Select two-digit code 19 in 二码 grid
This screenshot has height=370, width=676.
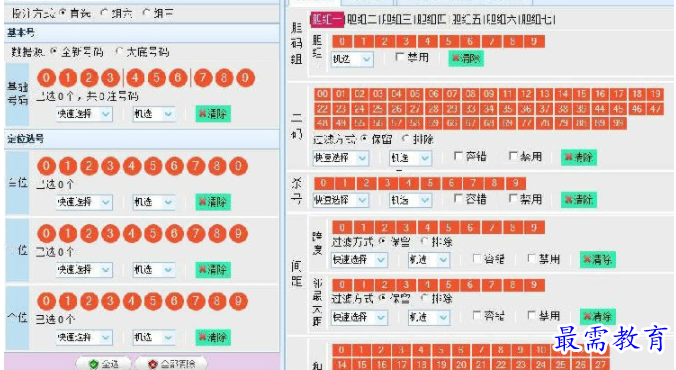click(655, 94)
